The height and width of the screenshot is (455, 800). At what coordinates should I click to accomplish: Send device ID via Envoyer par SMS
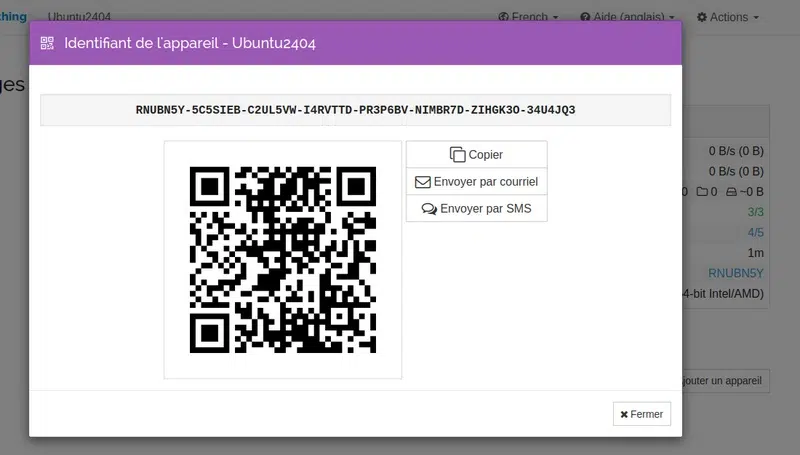click(477, 209)
